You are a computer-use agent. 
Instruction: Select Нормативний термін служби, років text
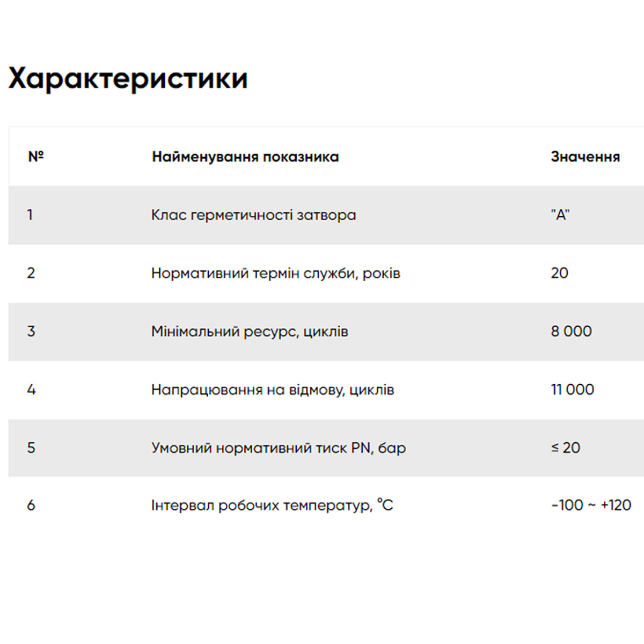[x=275, y=273]
